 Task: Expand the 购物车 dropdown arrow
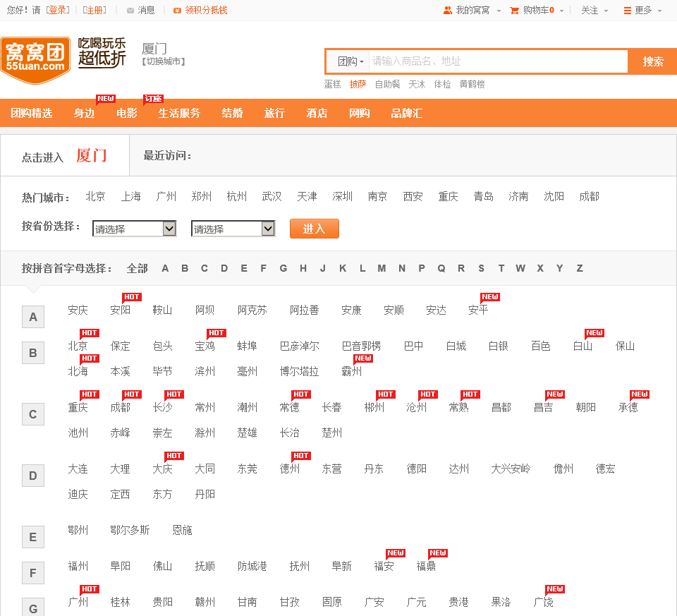(562, 11)
